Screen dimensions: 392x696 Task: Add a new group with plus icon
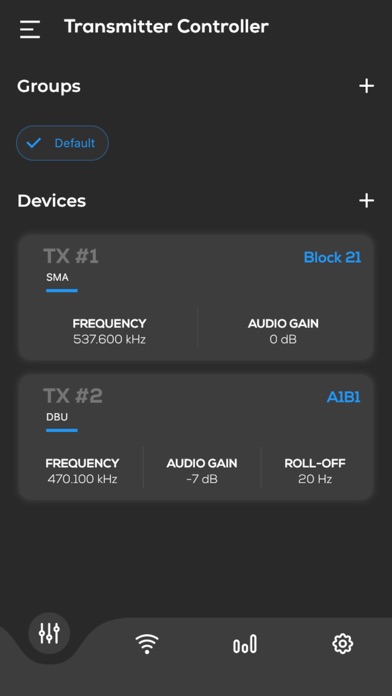(366, 86)
